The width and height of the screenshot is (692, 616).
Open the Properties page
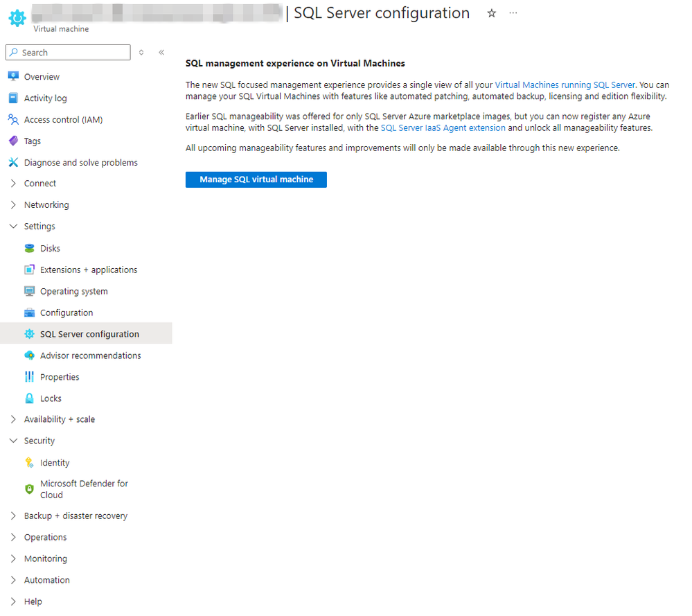tap(60, 377)
